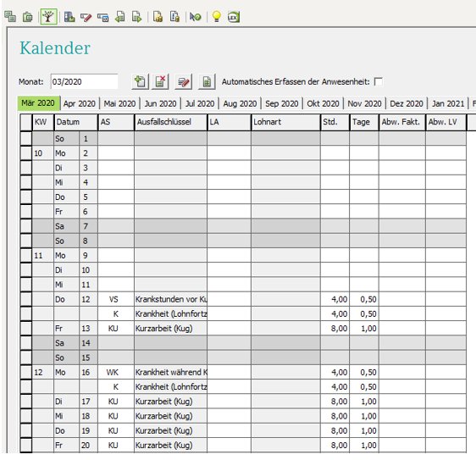Switch to the Jun 2020 tab
Image resolution: width=476 pixels, height=460 pixels.
(x=160, y=104)
